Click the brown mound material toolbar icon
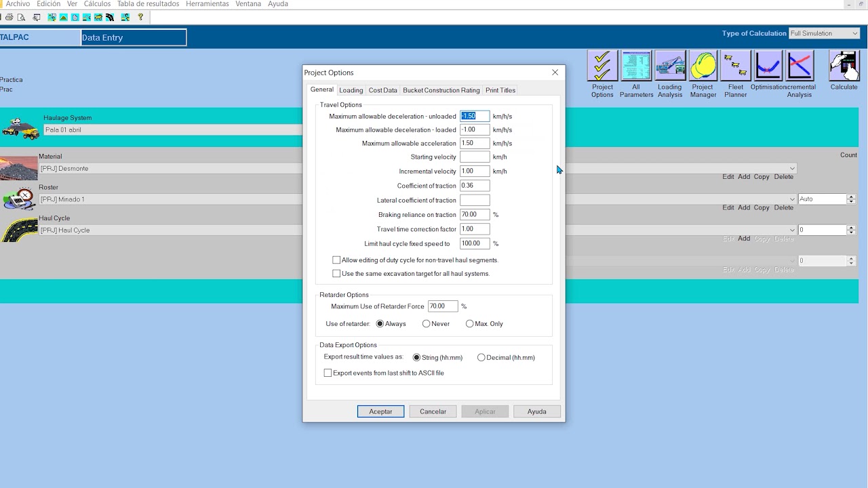This screenshot has width=868, height=488. pyautogui.click(x=64, y=17)
